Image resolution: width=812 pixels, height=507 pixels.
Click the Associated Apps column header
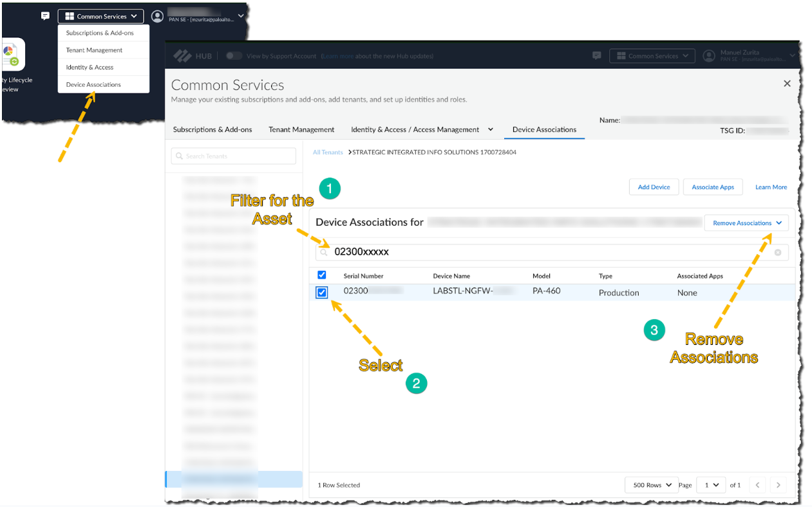pyautogui.click(x=700, y=276)
